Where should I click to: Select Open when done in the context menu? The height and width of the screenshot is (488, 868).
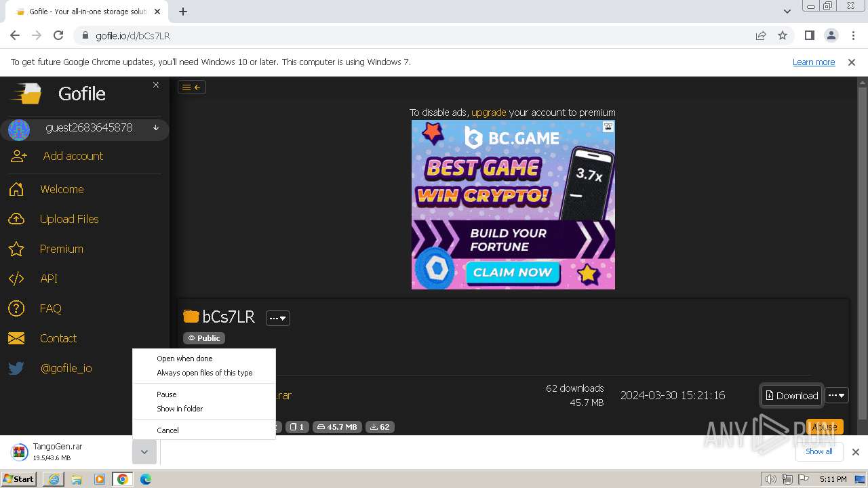pyautogui.click(x=204, y=359)
